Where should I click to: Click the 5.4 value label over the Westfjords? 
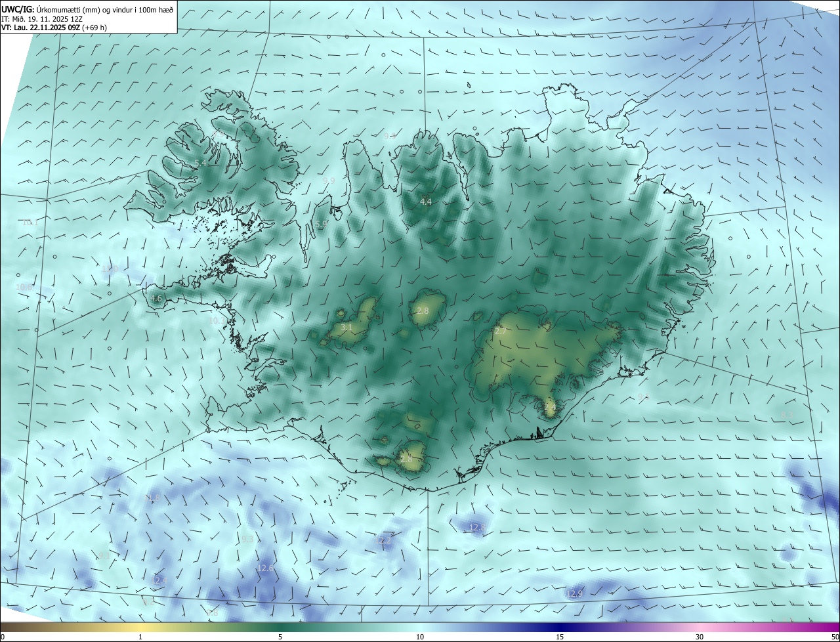pos(201,163)
